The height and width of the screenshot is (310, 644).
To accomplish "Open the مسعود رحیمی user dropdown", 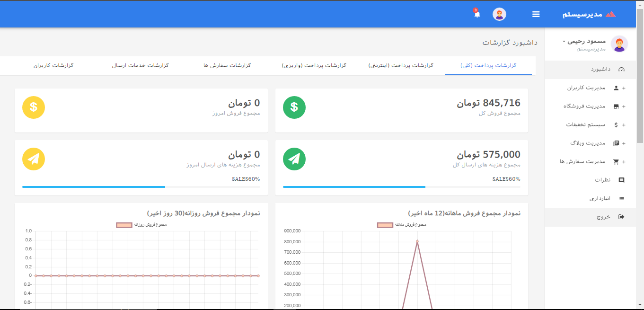I will click(x=586, y=42).
